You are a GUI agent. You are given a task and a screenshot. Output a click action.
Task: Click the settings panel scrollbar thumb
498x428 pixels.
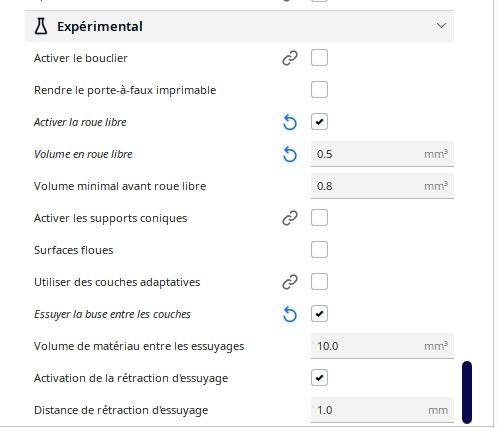pyautogui.click(x=467, y=392)
